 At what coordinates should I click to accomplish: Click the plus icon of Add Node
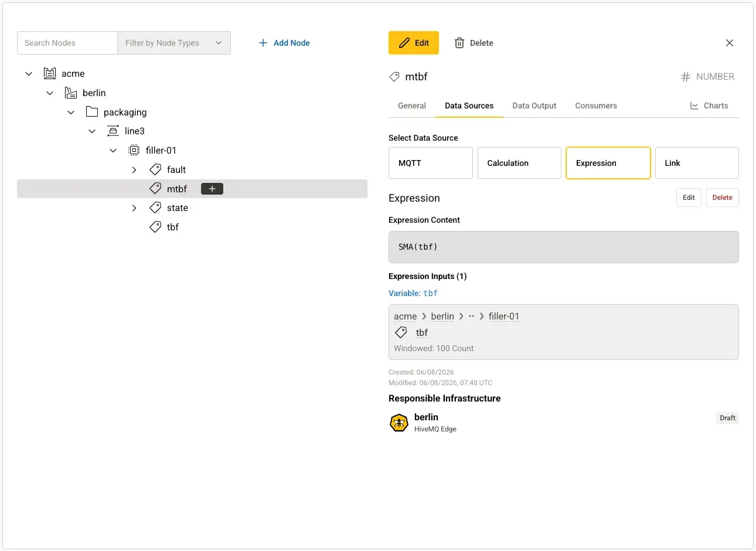tap(263, 43)
